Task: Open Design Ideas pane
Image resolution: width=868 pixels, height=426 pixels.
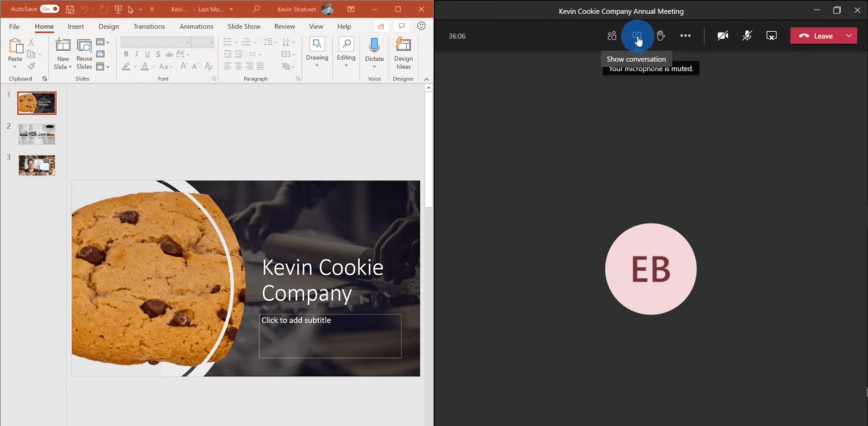Action: click(x=403, y=53)
